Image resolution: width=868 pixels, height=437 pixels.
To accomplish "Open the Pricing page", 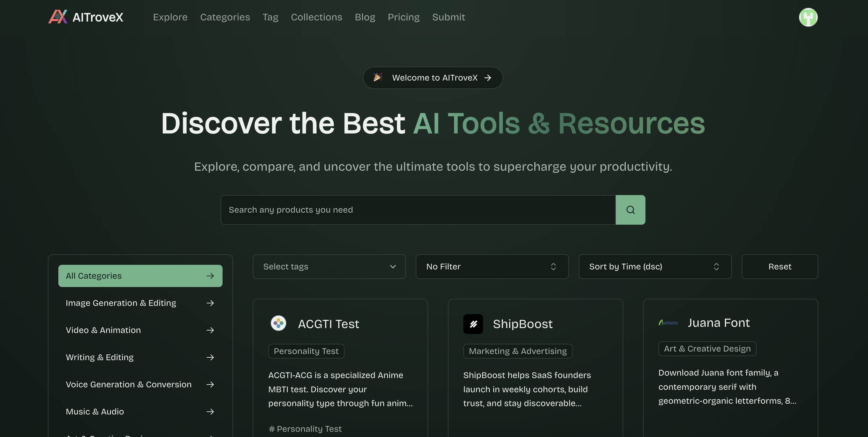I will point(404,17).
